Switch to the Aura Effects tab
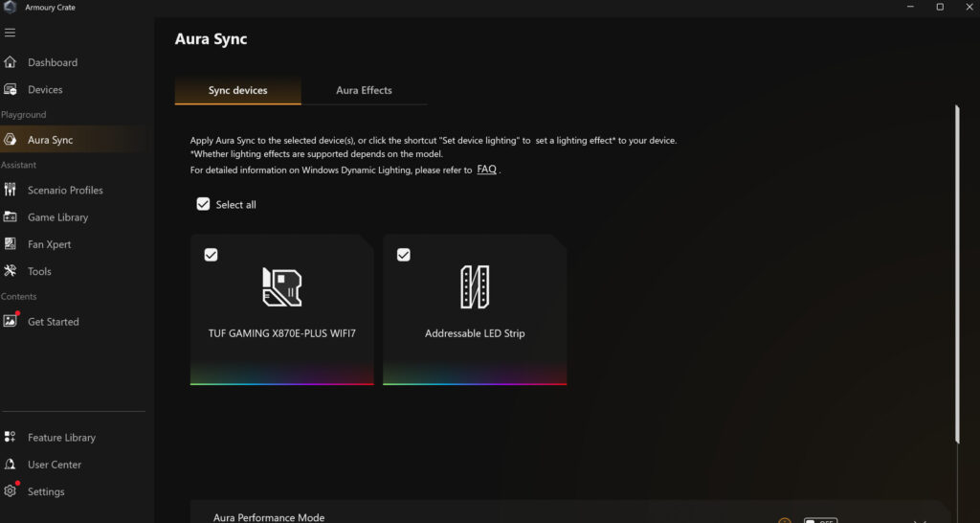The image size is (980, 523). tap(364, 91)
